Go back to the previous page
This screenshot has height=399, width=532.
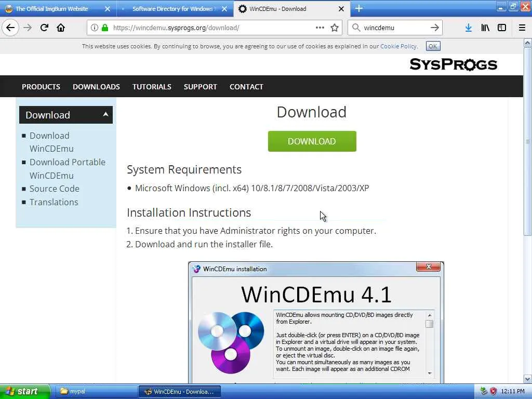pos(10,28)
